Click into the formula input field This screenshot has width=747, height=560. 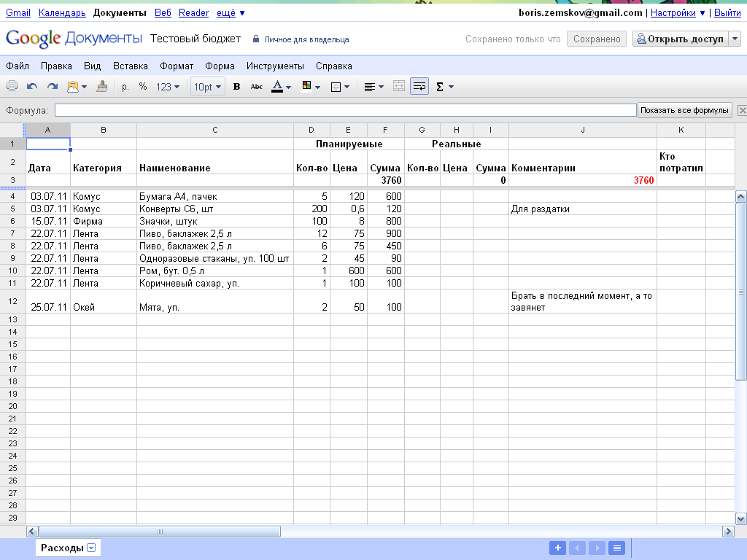coord(345,110)
